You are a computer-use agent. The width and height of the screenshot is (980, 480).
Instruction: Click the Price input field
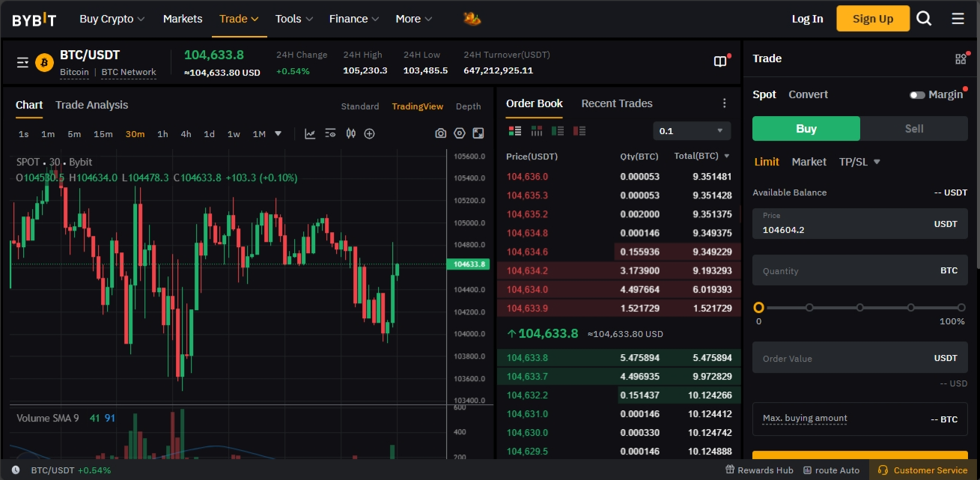(860, 223)
